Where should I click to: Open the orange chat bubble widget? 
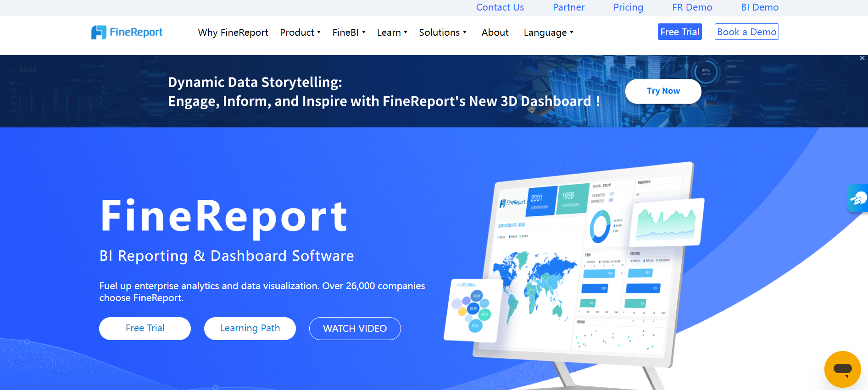842,369
